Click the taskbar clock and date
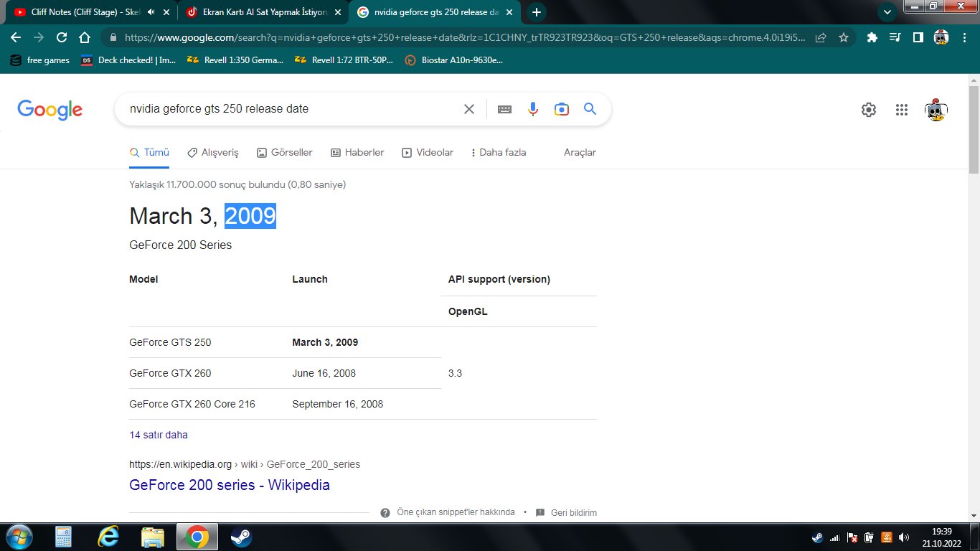 [942, 537]
